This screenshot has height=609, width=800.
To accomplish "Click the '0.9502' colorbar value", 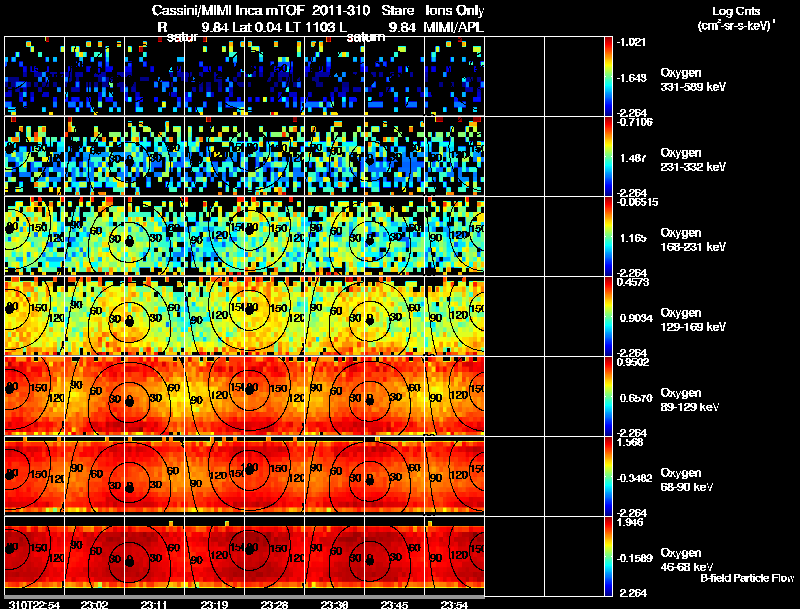I will [x=633, y=362].
